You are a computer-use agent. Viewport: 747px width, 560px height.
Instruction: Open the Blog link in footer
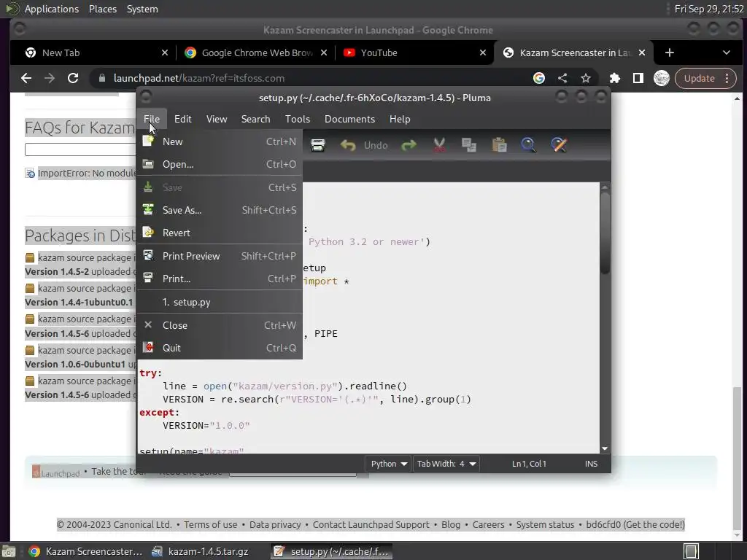451,525
